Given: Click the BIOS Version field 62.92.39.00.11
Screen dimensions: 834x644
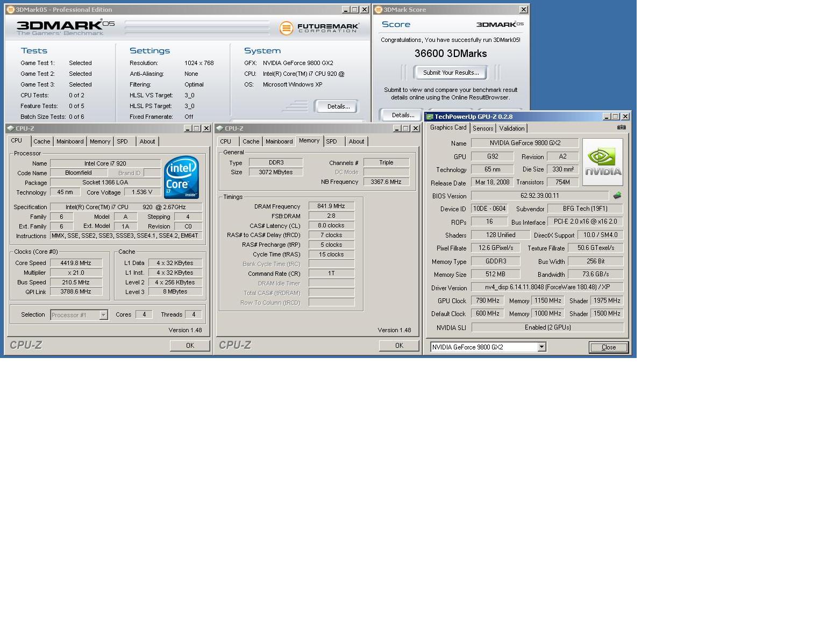Looking at the screenshot, I should point(540,196).
